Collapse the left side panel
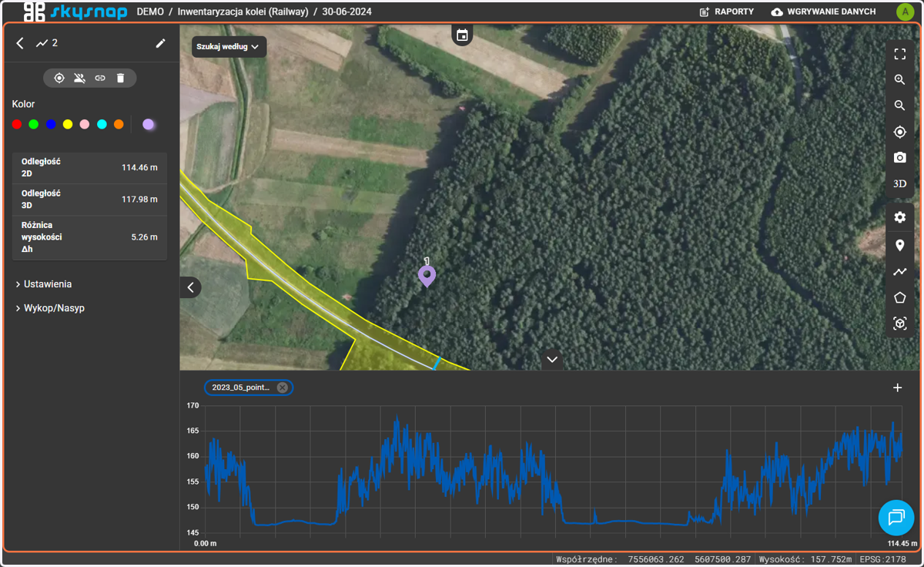 [191, 287]
